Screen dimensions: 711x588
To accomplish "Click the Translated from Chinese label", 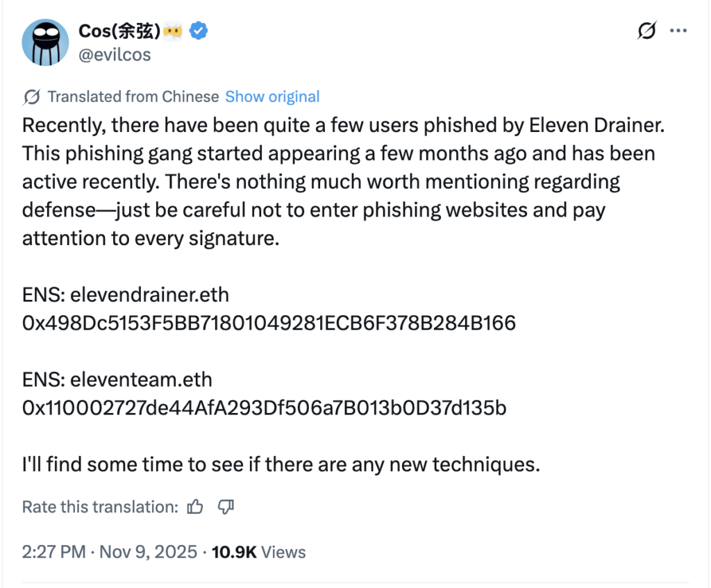I will tap(133, 96).
